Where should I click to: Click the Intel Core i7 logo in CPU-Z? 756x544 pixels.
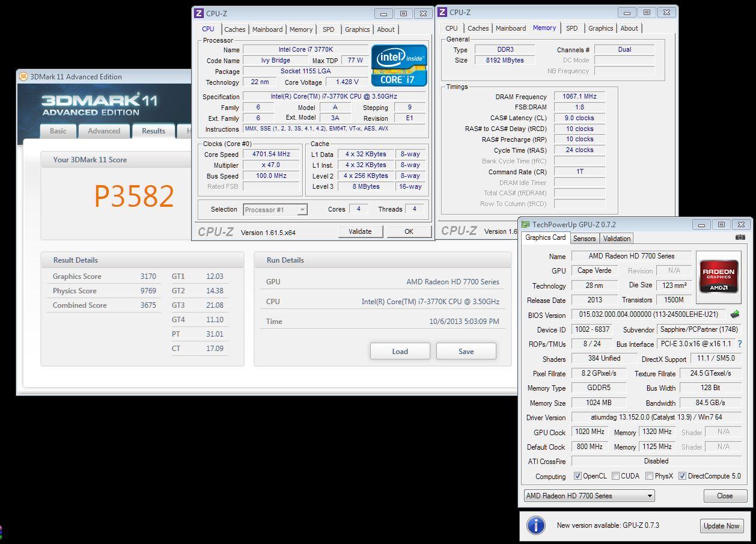(399, 66)
